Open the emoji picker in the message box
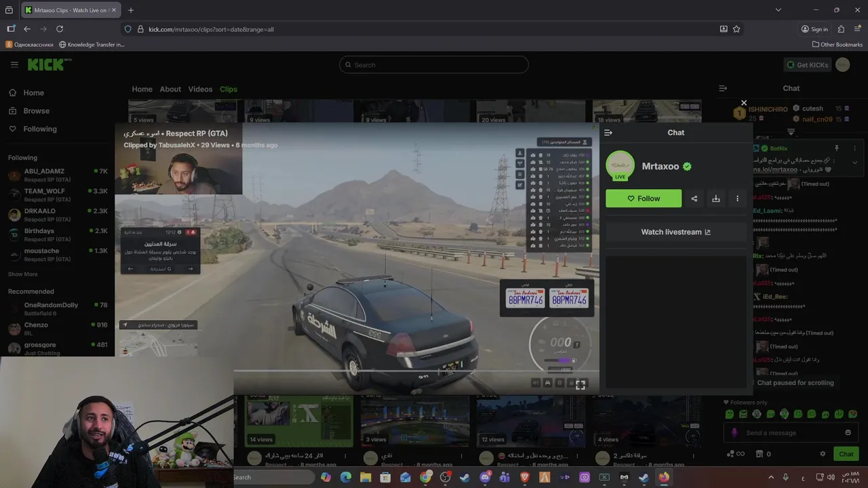Screen dimensions: 868x488 848,432
